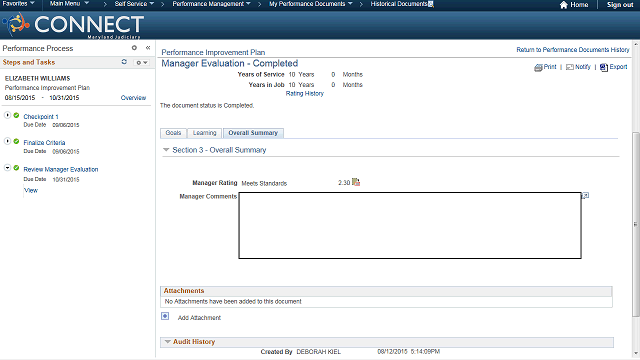Collapse the Review Manager Evaluation step toggle
The width and height of the screenshot is (640, 360).
pyautogui.click(x=7, y=168)
